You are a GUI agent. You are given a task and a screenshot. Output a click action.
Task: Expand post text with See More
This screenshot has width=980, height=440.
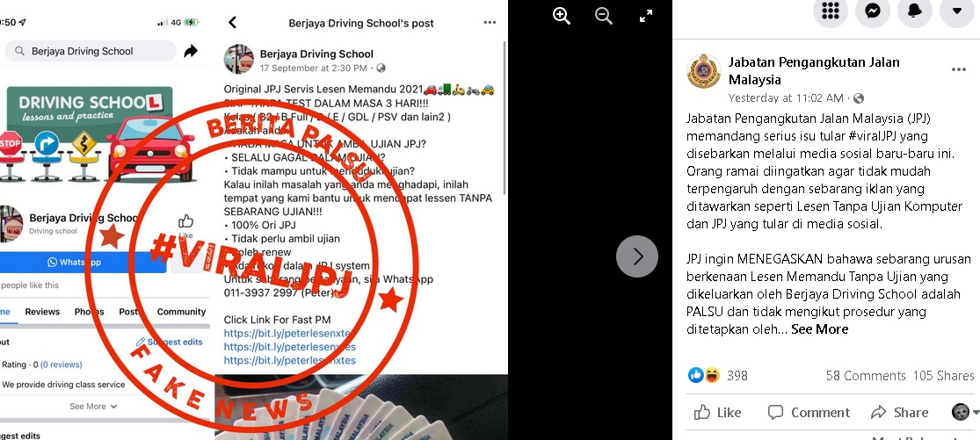point(819,329)
